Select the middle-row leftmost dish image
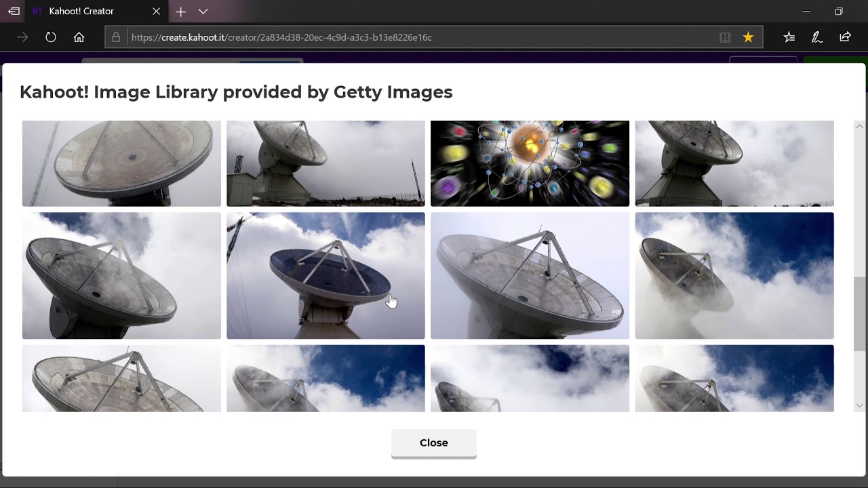 point(121,275)
